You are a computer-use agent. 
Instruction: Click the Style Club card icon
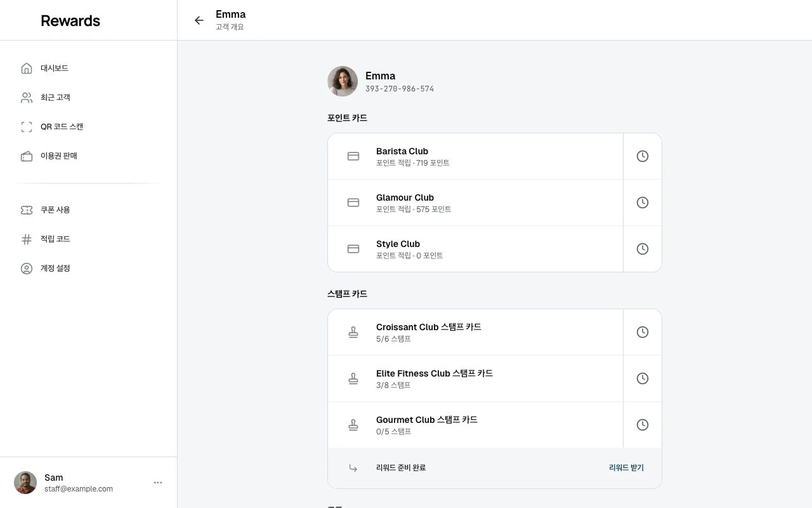[x=353, y=249]
